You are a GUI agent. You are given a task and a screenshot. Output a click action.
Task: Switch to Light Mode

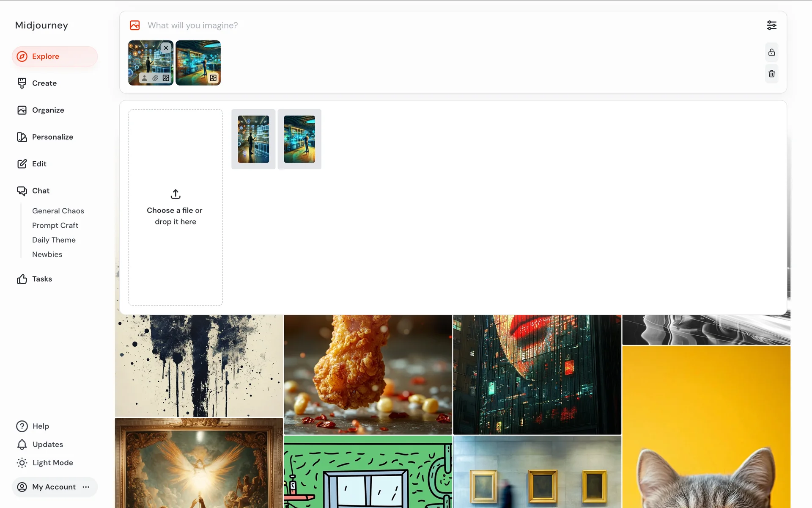click(52, 463)
